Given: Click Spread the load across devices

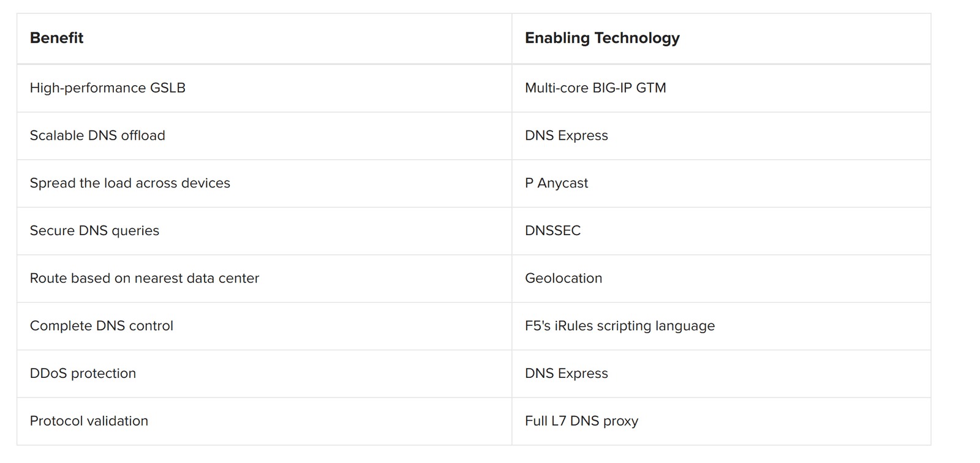Looking at the screenshot, I should coord(130,183).
